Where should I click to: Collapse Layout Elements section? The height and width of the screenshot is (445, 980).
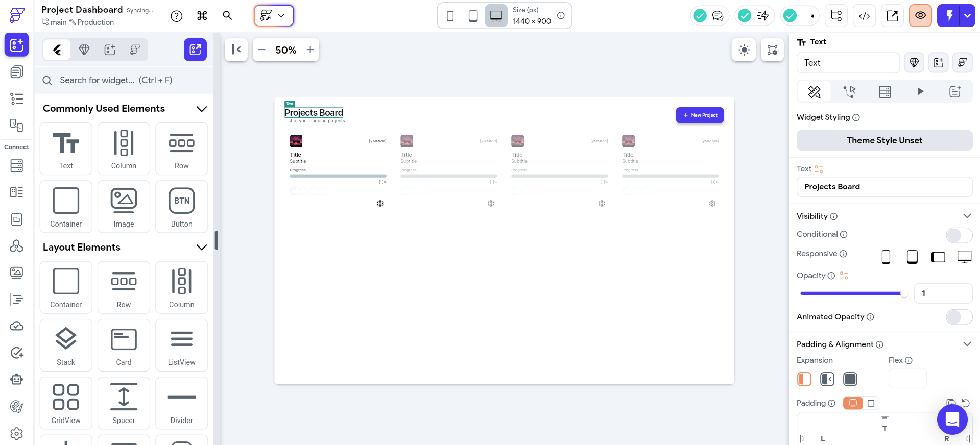202,248
